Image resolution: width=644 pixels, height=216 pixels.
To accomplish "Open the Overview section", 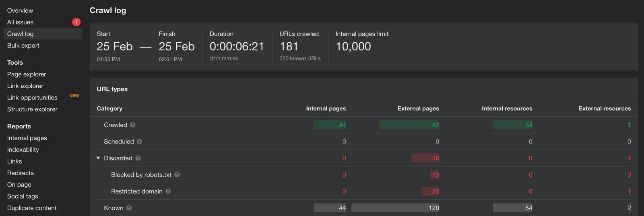I will click(20, 10).
